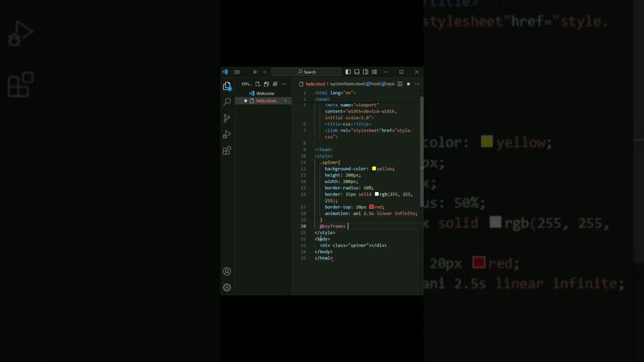Image resolution: width=644 pixels, height=362 pixels.
Task: Open the Source Control view
Action: coord(227,118)
